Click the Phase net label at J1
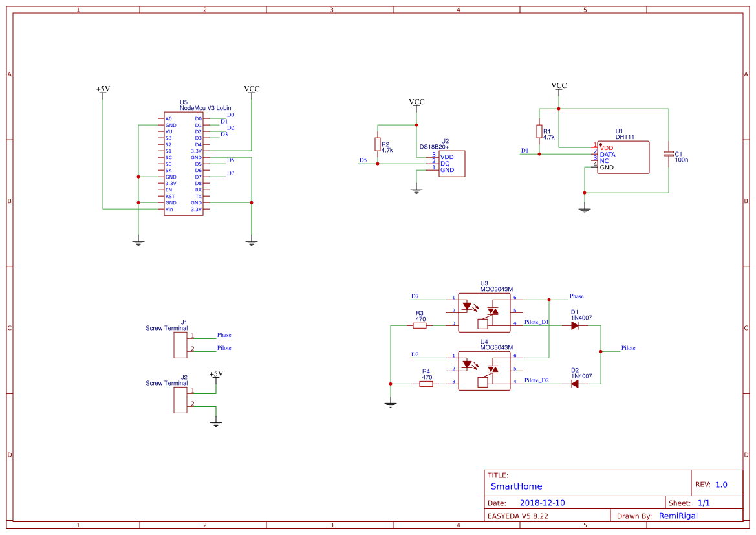Image resolution: width=756 pixels, height=535 pixels. (224, 335)
